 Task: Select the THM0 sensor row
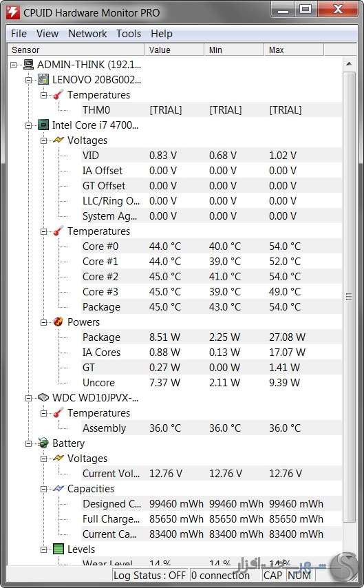click(211, 110)
